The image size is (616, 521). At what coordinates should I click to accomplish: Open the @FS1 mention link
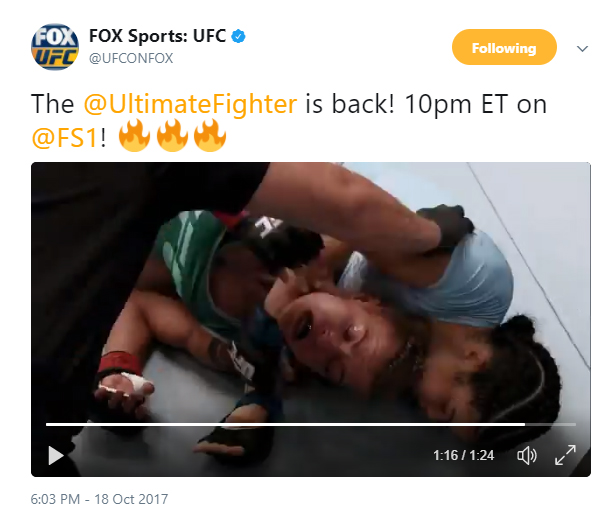click(x=64, y=138)
